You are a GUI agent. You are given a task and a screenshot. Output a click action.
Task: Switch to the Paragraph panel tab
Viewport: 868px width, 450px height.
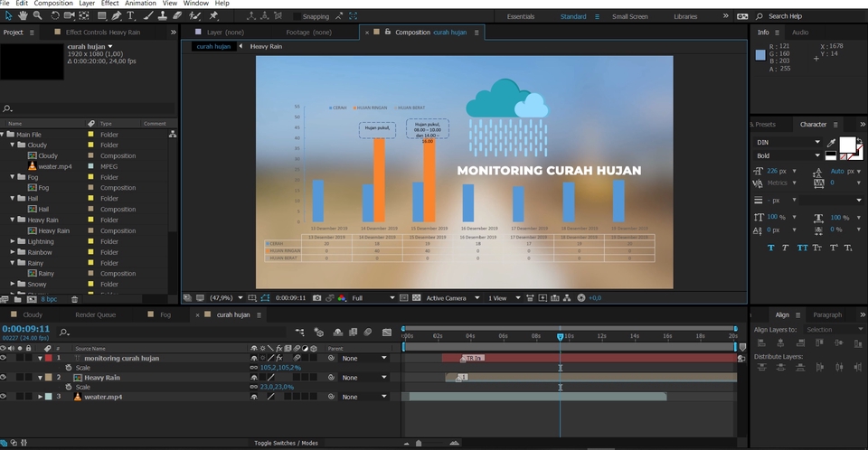click(x=827, y=315)
